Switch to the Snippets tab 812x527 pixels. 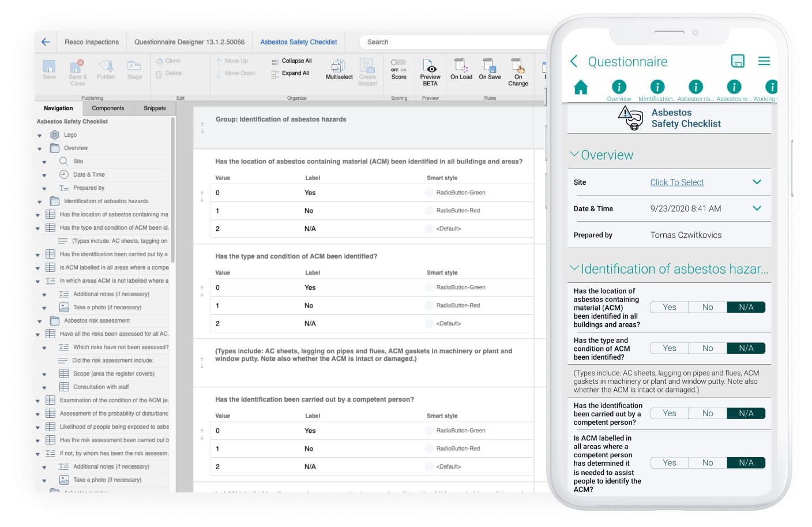tap(155, 108)
